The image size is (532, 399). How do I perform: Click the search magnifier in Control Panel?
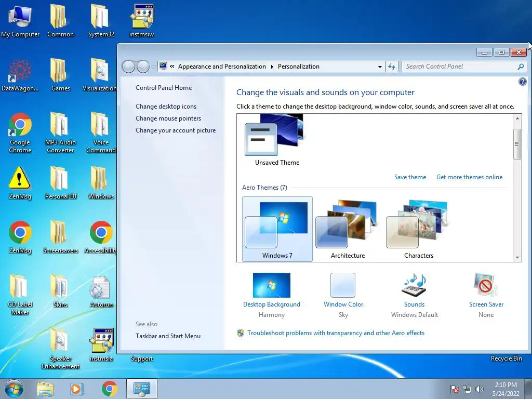[521, 66]
